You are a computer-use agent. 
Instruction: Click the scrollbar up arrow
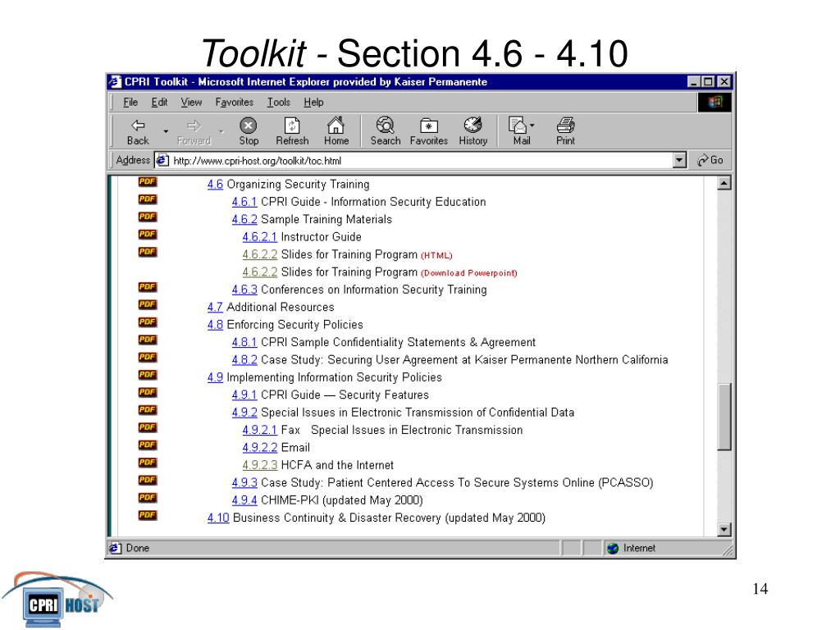point(724,183)
